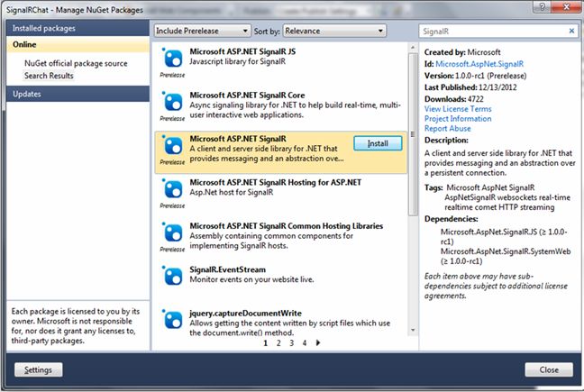
Task: Click the Microsoft.AspNet.SignalR.SystemWeb dependency text
Action: tap(506, 256)
